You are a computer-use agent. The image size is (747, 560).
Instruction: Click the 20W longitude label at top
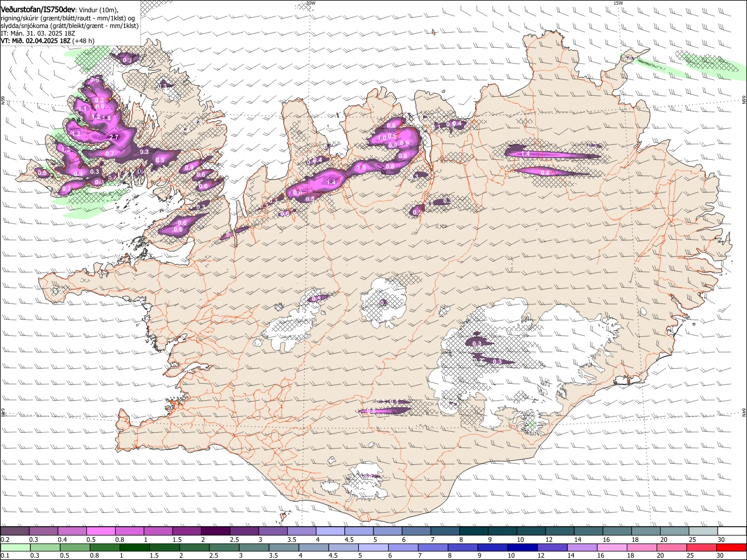(310, 3)
